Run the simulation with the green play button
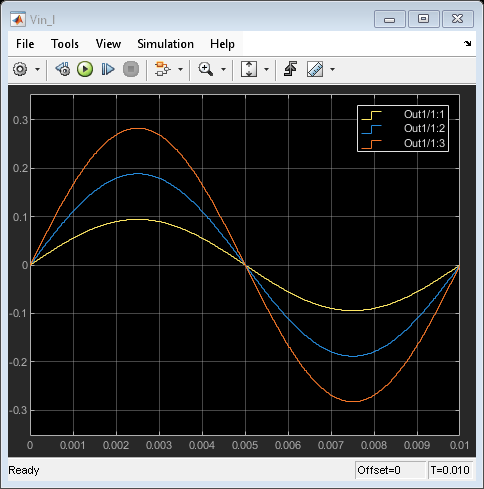 85,69
